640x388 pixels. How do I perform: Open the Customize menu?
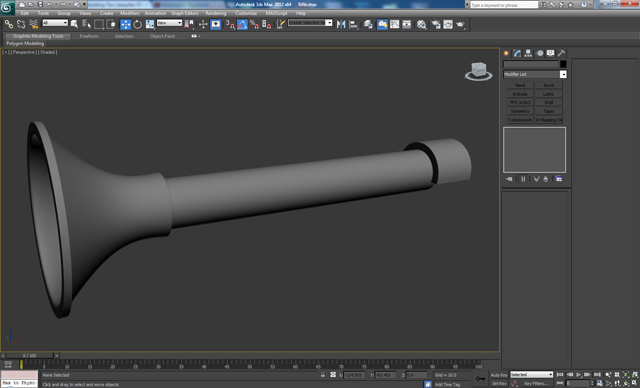[x=246, y=13]
